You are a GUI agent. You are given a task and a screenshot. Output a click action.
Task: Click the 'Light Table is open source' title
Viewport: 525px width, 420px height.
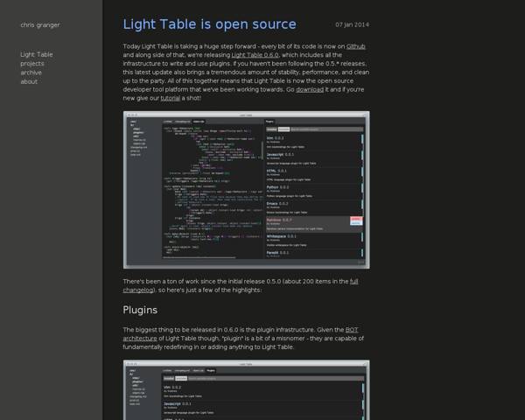pyautogui.click(x=209, y=24)
